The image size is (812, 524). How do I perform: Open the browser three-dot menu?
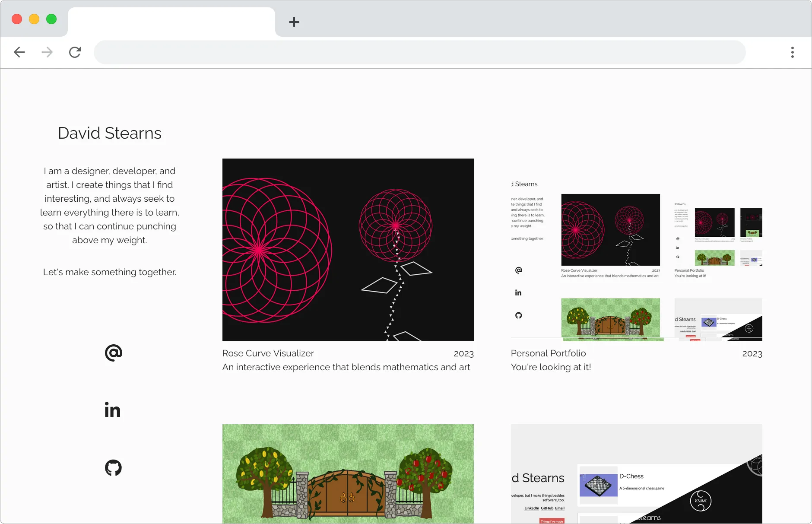tap(792, 52)
